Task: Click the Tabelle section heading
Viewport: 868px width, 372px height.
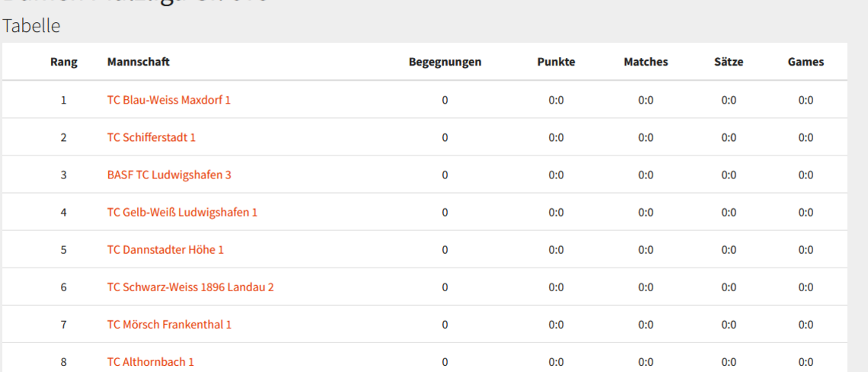Action: click(x=31, y=26)
